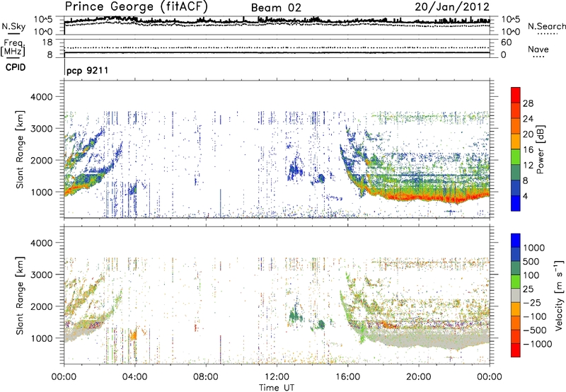The image size is (566, 392).
Task: Click the '1000' velocity colorbar tick value
Action: (x=534, y=248)
